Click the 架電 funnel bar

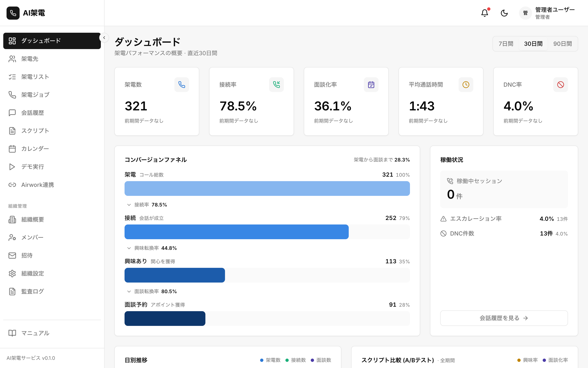267,188
